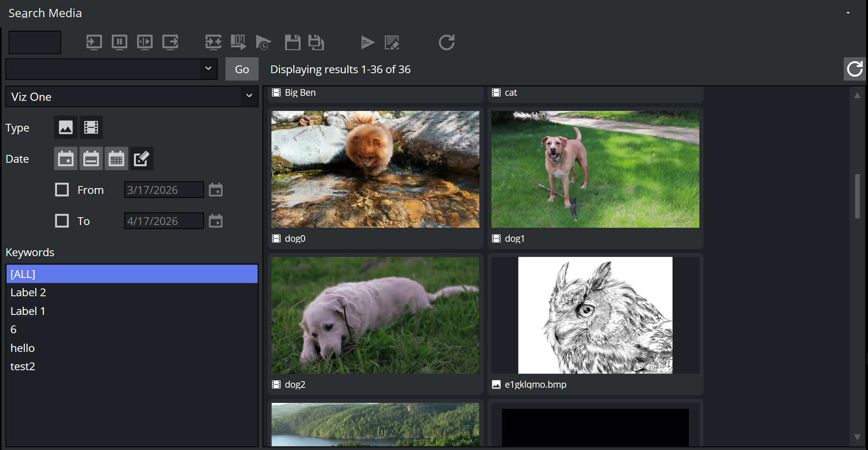868x450 pixels.
Task: Click the playlist columns arrow icon
Action: [238, 42]
